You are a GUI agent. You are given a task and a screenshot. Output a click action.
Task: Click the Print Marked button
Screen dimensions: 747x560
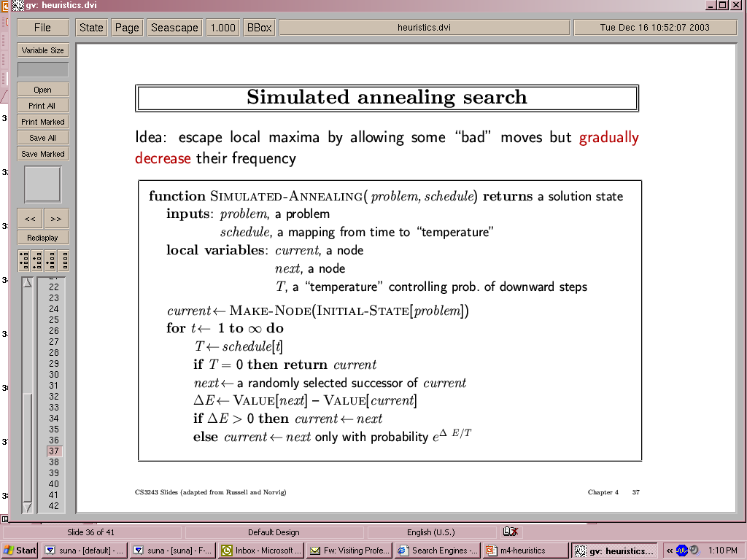43,122
